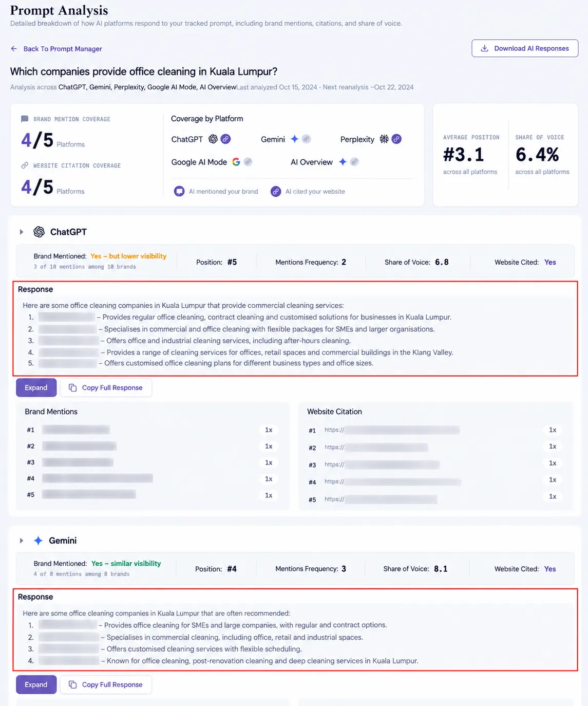This screenshot has width=588, height=706.
Task: Click the ChatGPT logo in the ChatGPT section header
Action: tap(39, 232)
